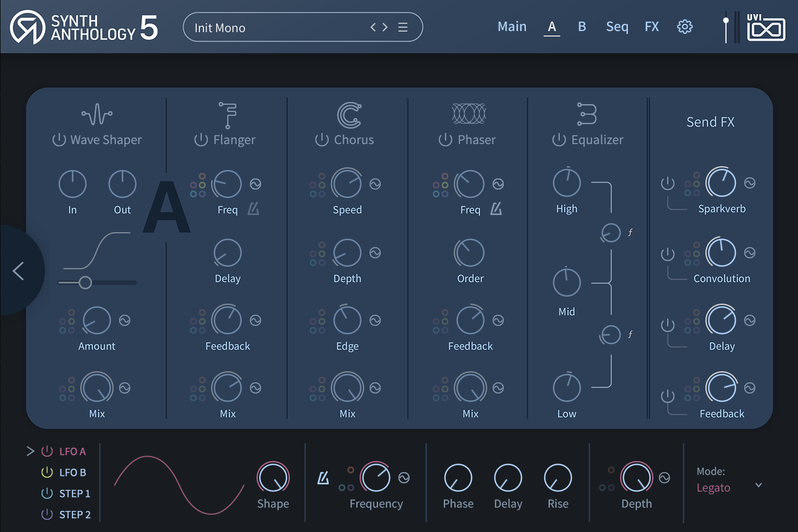Click the Phaser effect icon
This screenshot has width=798, height=532.
coord(469,114)
